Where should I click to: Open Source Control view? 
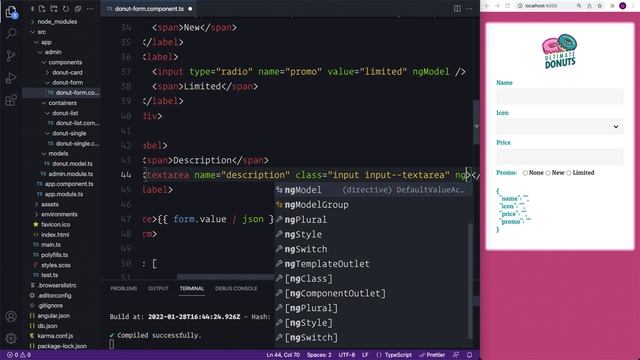click(x=11, y=56)
